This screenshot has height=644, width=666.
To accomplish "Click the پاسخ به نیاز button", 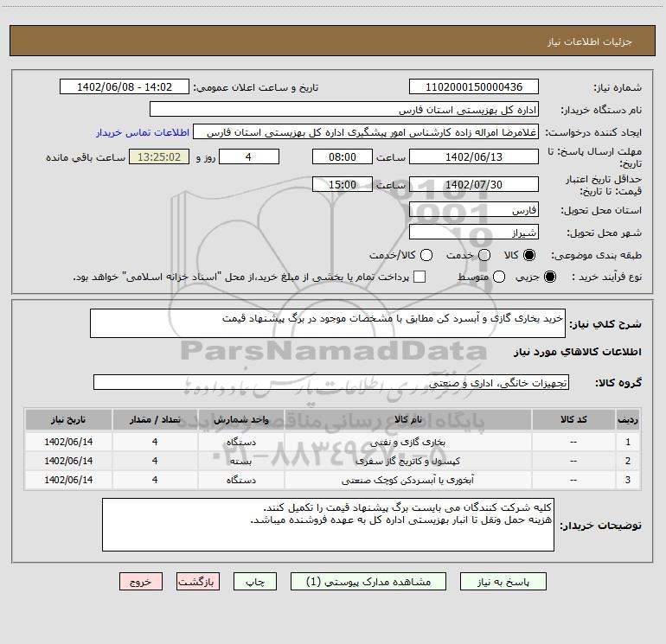I will coord(503,582).
